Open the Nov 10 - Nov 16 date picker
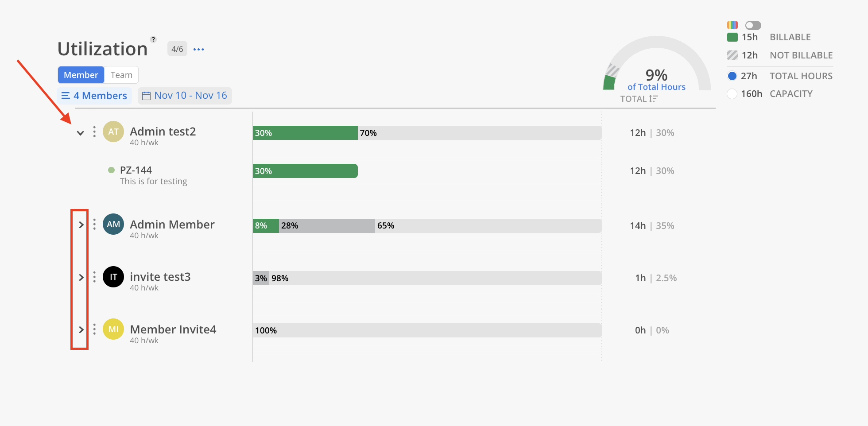Screen dimensions: 868x426 coord(185,96)
